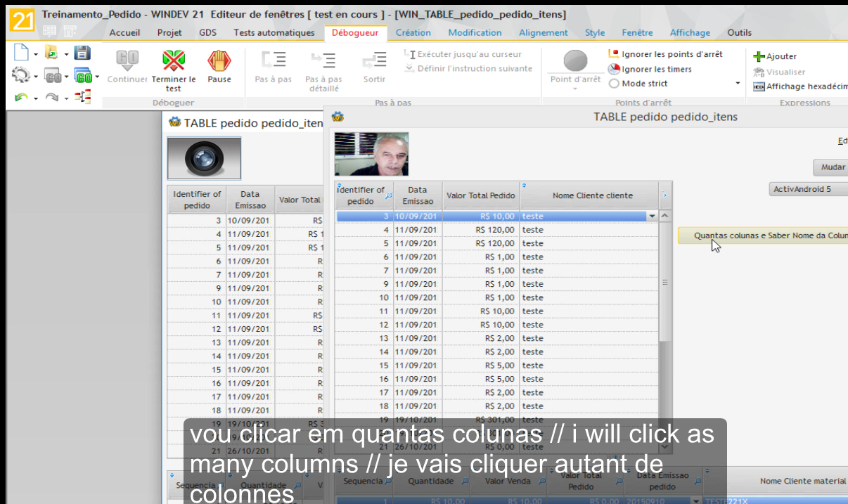This screenshot has width=848, height=504.
Task: Open dropdown arrow next to blue GO icon
Action: (x=97, y=77)
